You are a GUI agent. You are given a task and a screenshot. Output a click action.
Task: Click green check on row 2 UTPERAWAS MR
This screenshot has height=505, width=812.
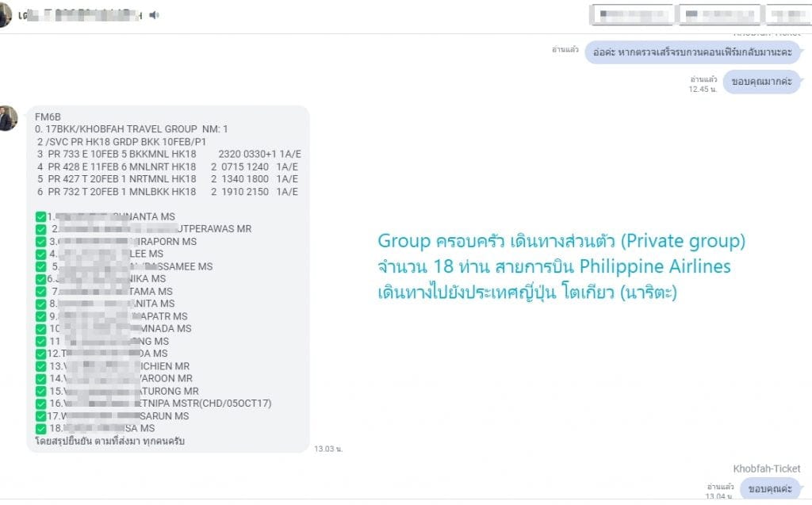41,229
